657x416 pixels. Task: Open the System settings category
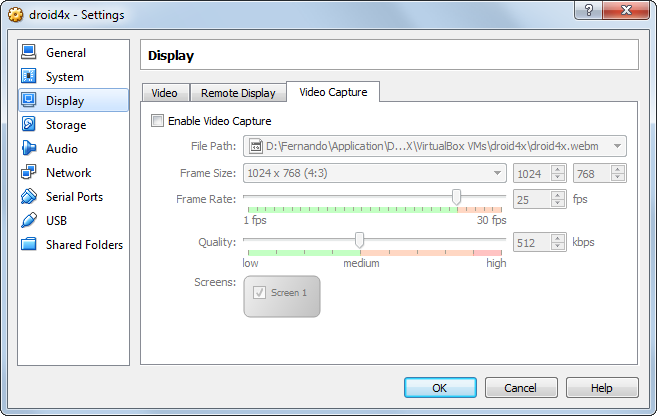point(74,77)
